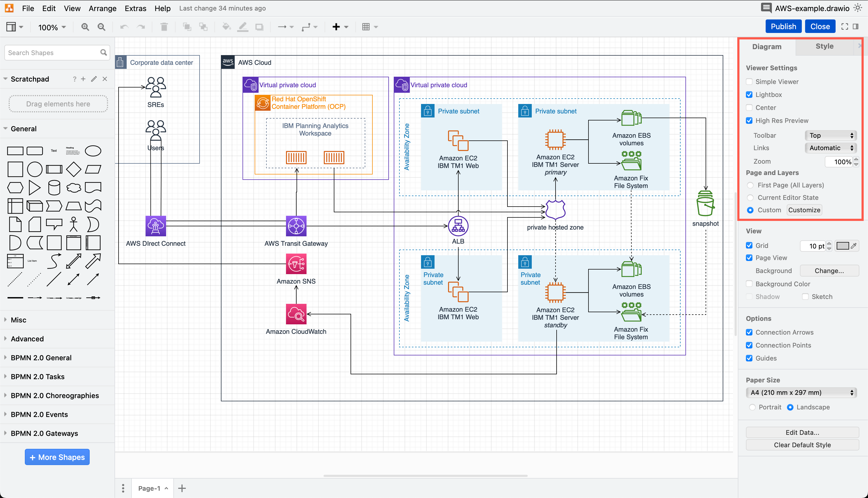868x498 pixels.
Task: Disable the Lightbox checkbox
Action: [x=749, y=95]
